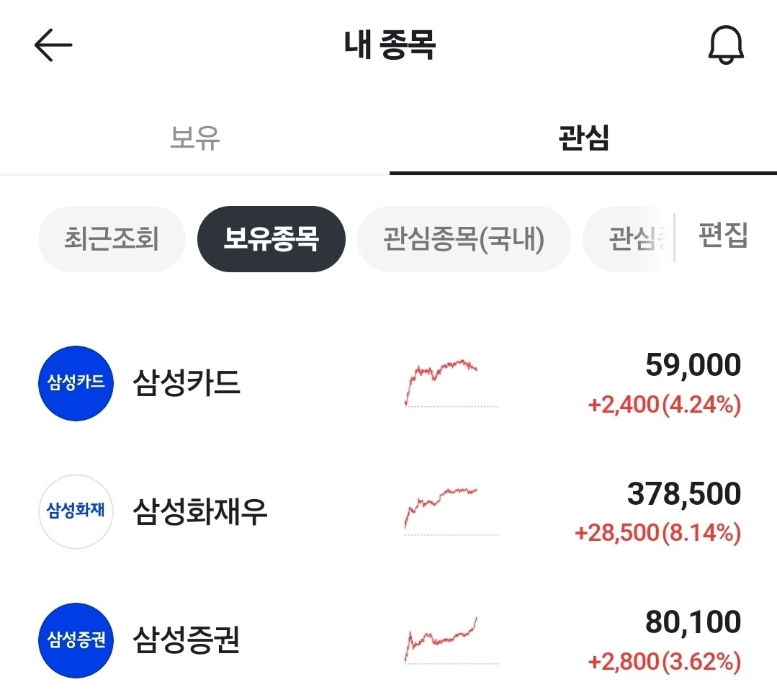Tap the 편집 edit button
The height and width of the screenshot is (700, 777).
pos(723,235)
